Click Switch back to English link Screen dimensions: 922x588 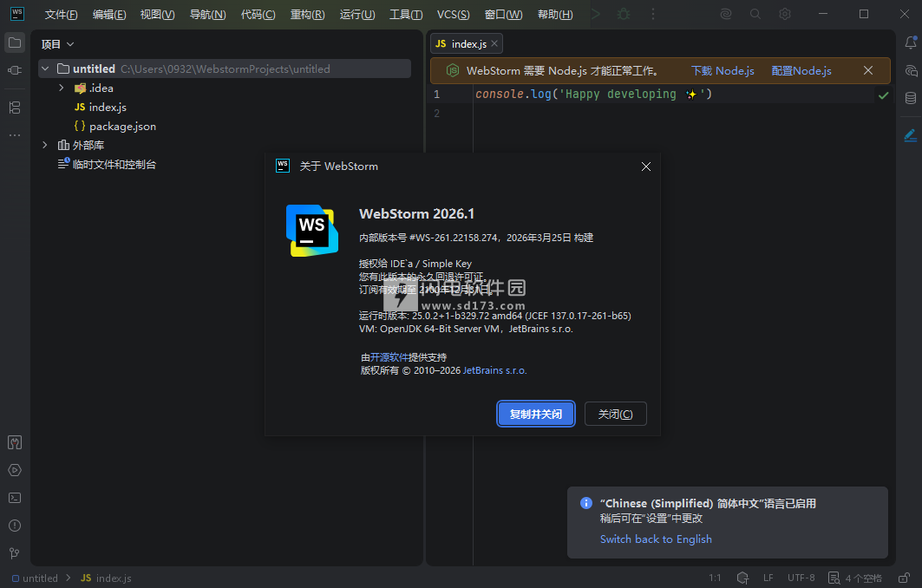click(x=655, y=539)
